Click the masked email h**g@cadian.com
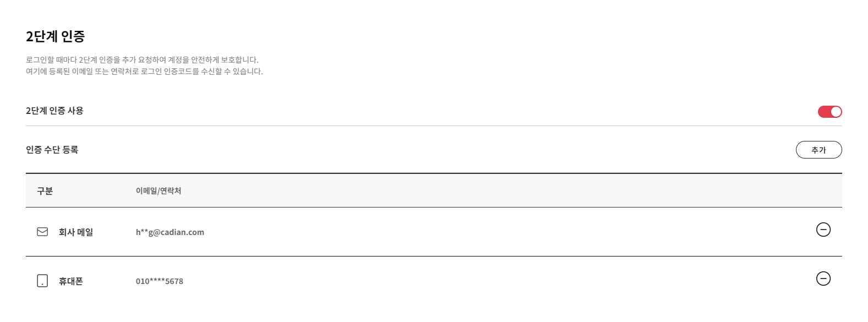The width and height of the screenshot is (868, 322). (170, 232)
